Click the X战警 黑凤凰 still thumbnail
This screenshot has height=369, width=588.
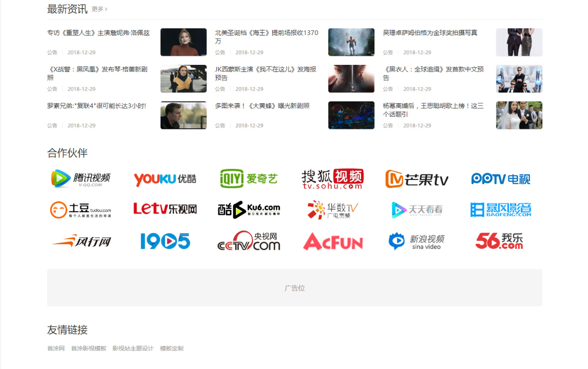pos(183,79)
